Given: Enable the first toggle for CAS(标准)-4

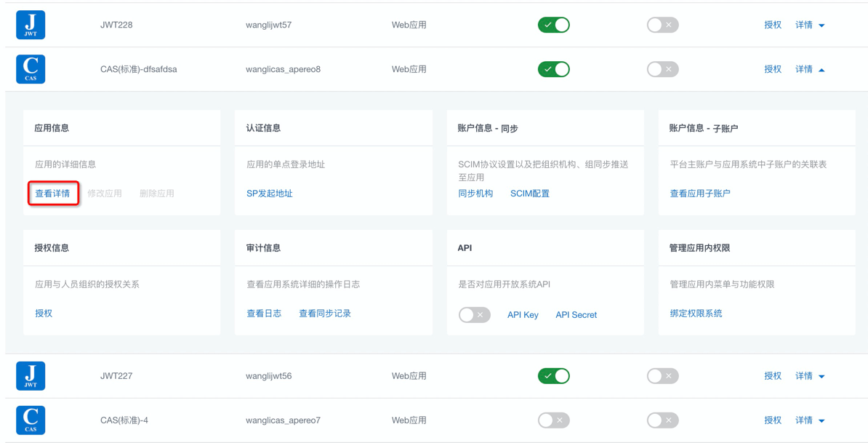Looking at the screenshot, I should 553,420.
